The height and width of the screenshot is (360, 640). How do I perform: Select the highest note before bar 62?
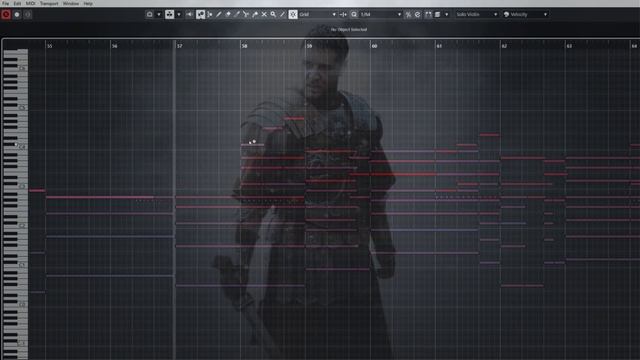[489, 134]
